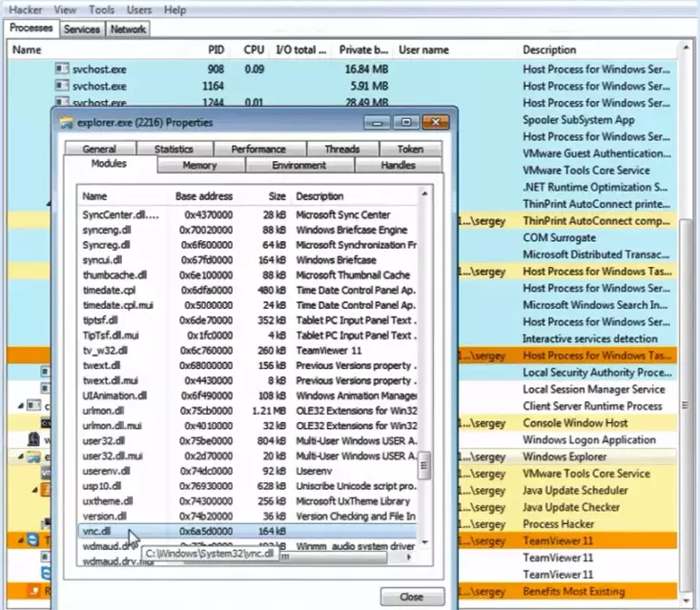Select the Processes tab
This screenshot has width=700, height=610.
pos(31,28)
